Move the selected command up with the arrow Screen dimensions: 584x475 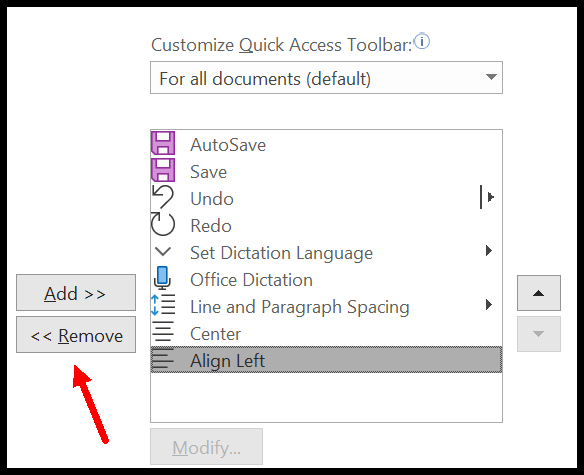pyautogui.click(x=539, y=293)
